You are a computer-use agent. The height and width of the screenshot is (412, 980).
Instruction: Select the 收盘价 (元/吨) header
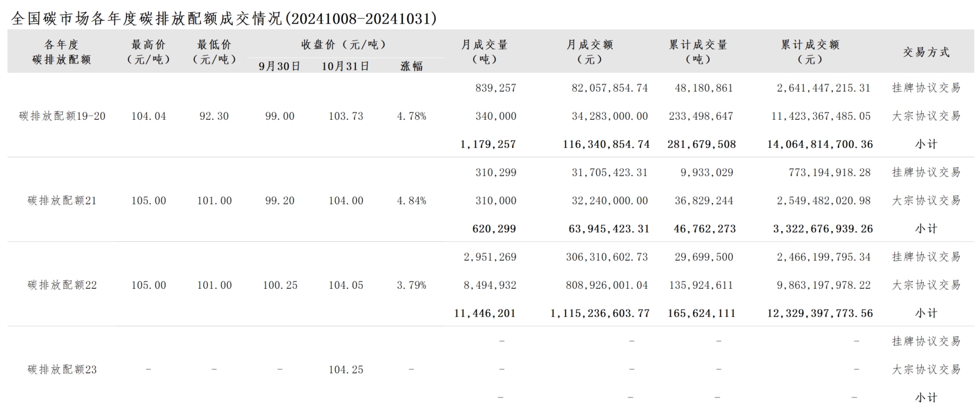coord(344,45)
